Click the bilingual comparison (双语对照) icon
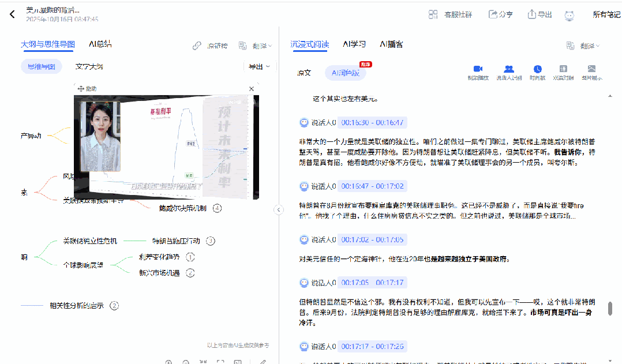This screenshot has width=622, height=364. (563, 69)
